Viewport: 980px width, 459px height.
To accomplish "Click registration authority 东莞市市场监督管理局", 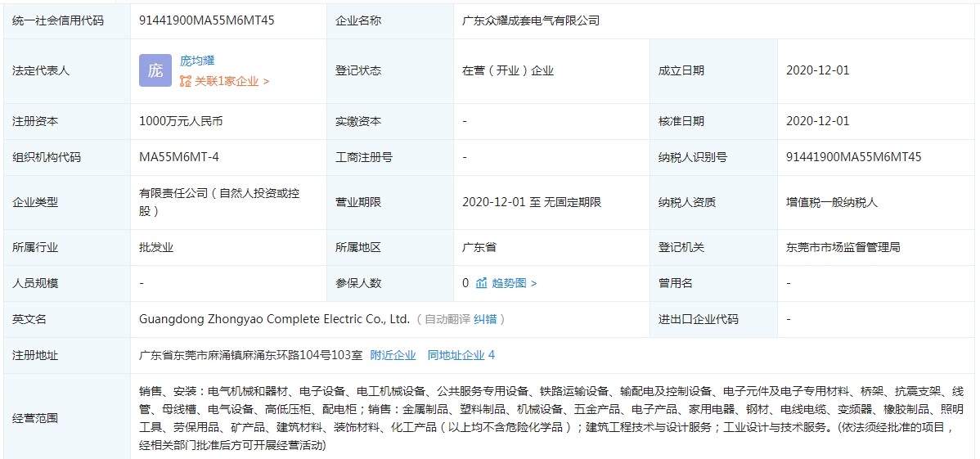I will click(x=843, y=247).
